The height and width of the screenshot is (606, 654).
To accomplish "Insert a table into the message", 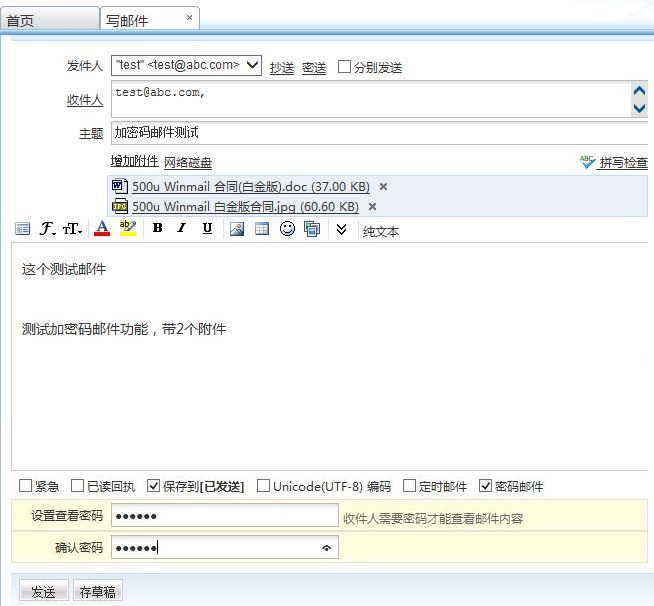I will (x=262, y=229).
